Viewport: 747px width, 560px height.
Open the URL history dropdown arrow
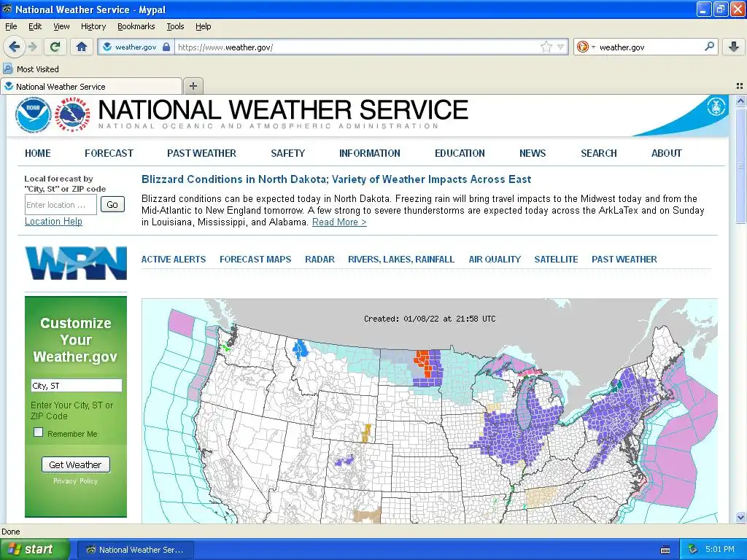(x=561, y=47)
